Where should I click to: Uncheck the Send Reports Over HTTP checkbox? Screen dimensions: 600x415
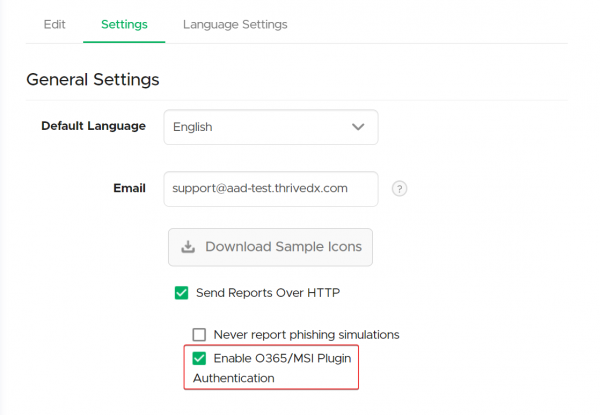click(x=181, y=293)
